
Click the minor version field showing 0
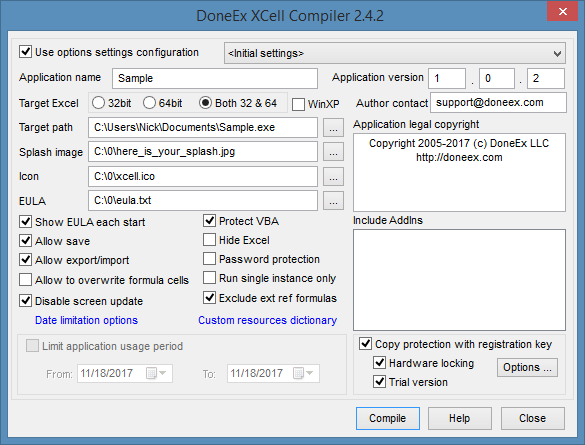(x=497, y=78)
